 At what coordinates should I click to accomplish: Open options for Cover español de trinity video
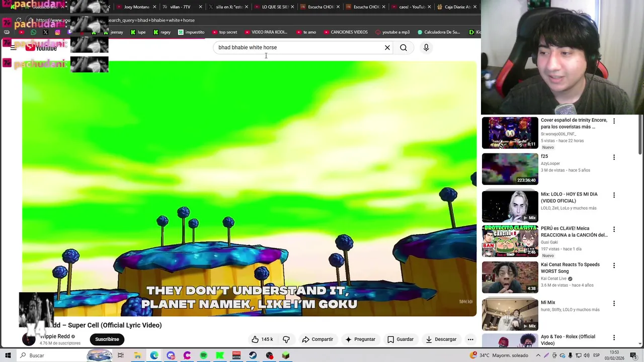[x=614, y=121]
